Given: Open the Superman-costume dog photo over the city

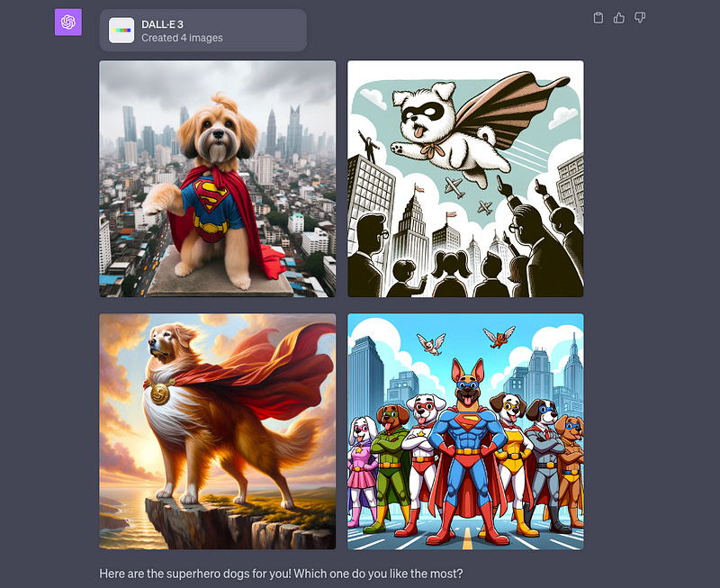Looking at the screenshot, I should 218,178.
